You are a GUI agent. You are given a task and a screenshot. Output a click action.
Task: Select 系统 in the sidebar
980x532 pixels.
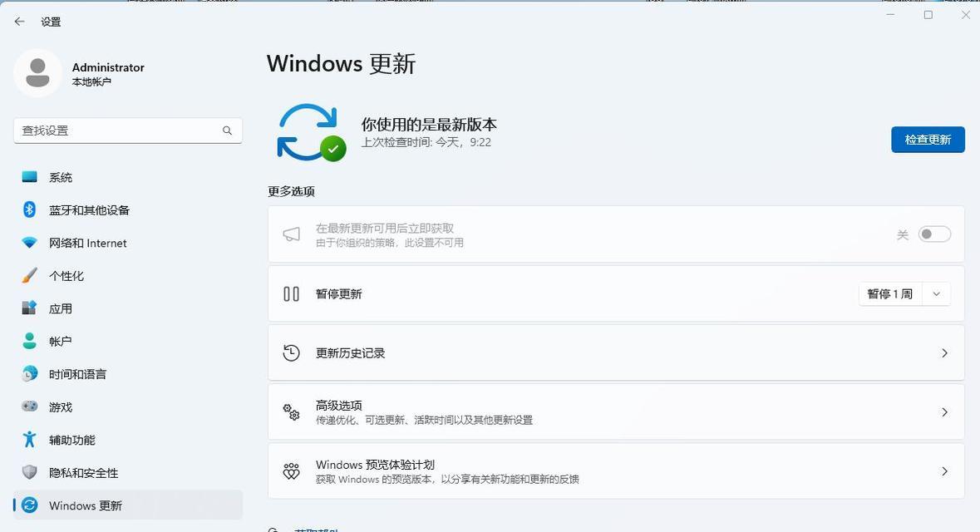click(128, 177)
